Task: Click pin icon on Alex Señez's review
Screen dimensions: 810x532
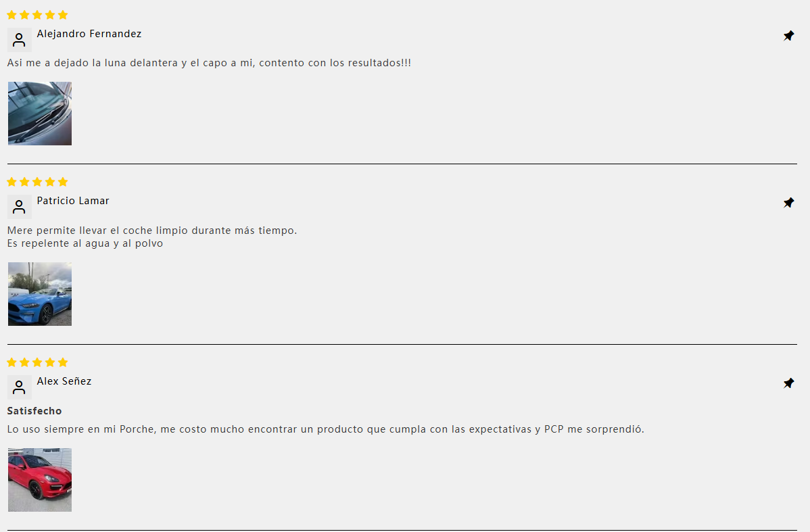Action: click(x=788, y=383)
